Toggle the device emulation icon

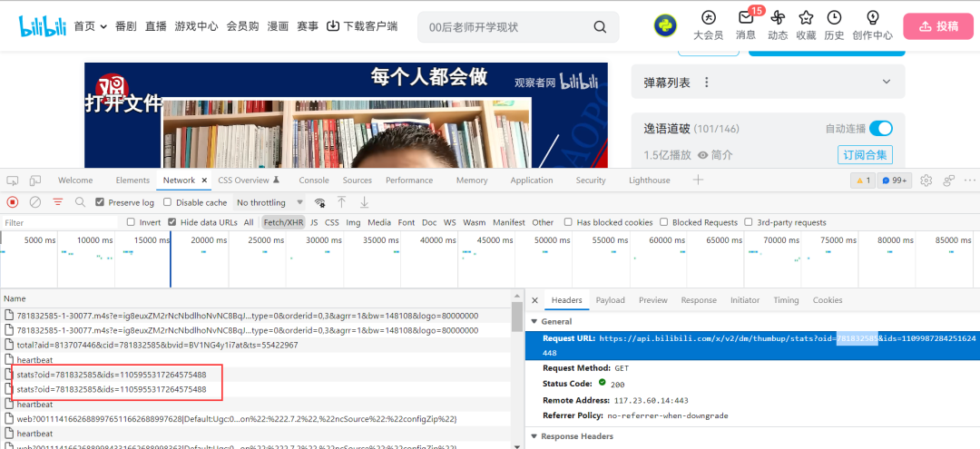[x=35, y=181]
